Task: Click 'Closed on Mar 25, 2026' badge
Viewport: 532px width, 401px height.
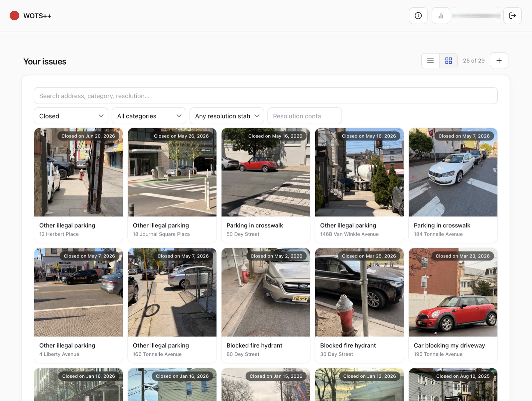Action: pos(369,256)
